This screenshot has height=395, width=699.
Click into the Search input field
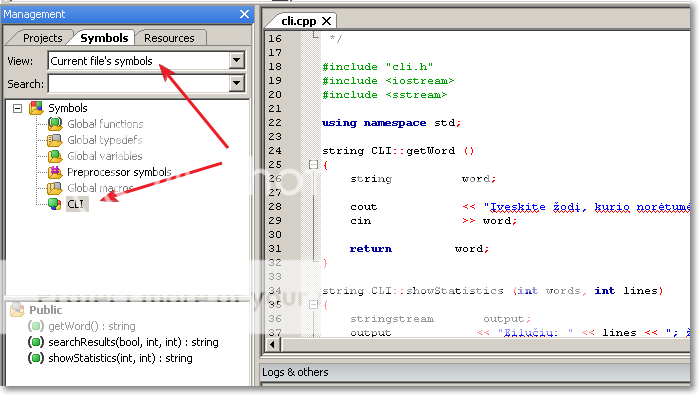[x=139, y=83]
